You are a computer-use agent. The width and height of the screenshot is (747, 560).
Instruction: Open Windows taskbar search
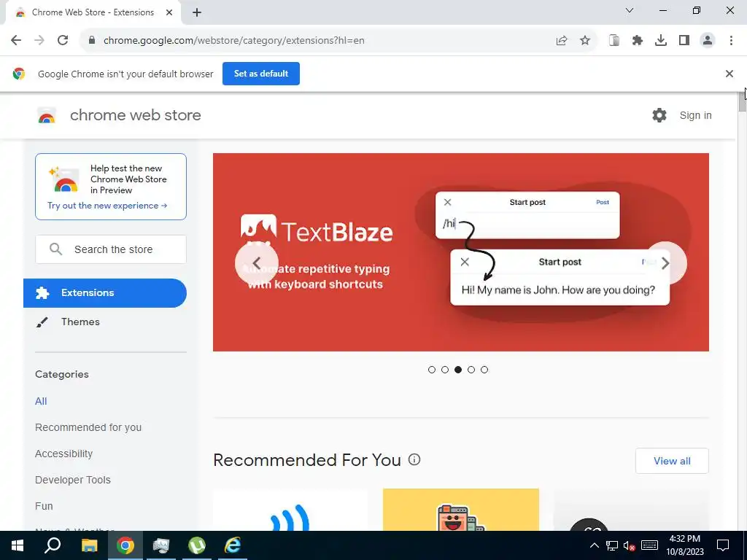[53, 545]
